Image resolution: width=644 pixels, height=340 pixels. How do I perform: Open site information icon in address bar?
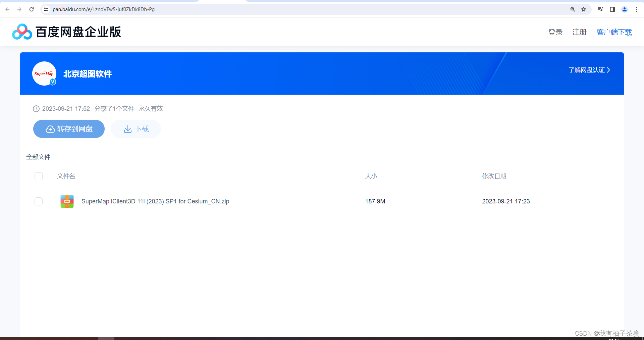pyautogui.click(x=46, y=9)
